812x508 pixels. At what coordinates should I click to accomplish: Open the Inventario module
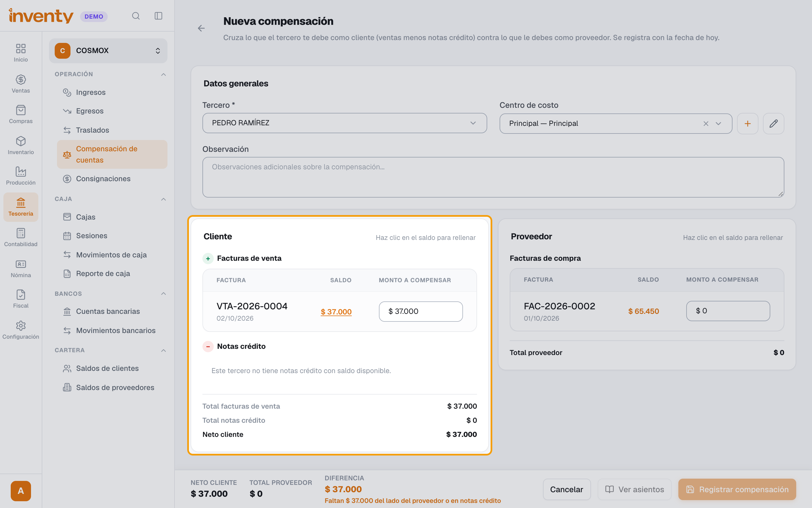[21, 145]
